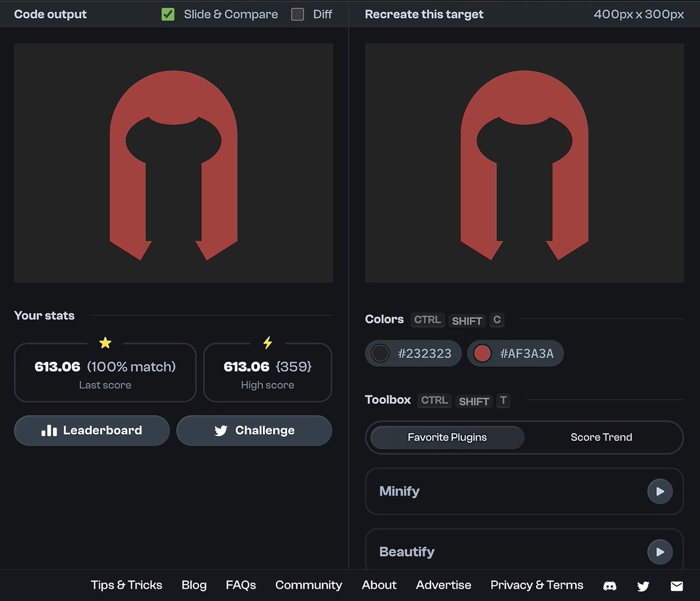
Task: Click the Twitter bird icon in the footer
Action: [643, 585]
